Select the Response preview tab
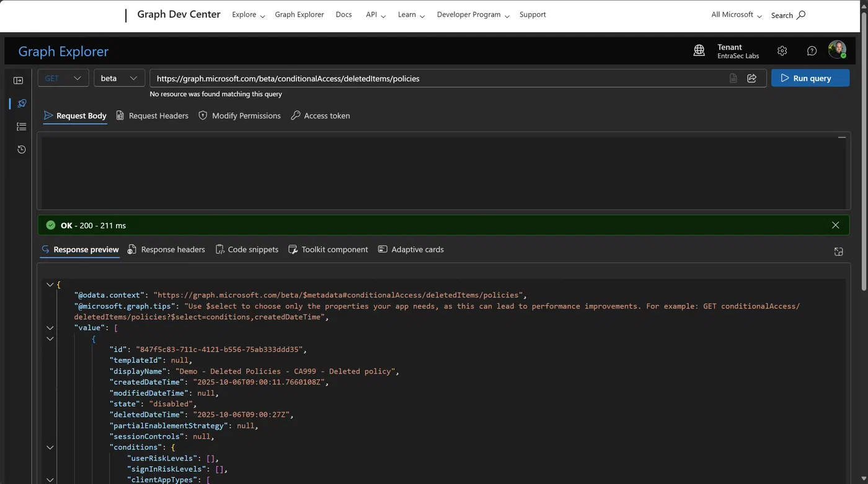This screenshot has height=484, width=868. [80, 249]
